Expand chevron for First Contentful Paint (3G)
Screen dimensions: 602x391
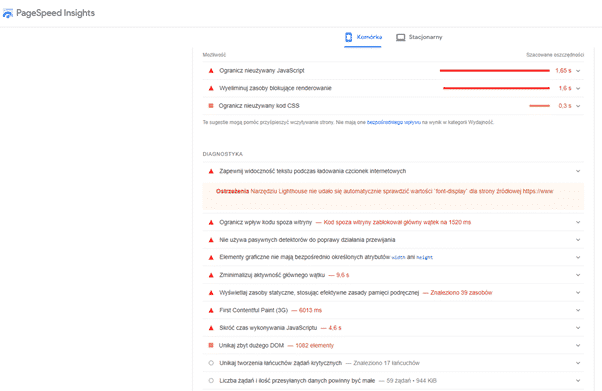click(578, 310)
